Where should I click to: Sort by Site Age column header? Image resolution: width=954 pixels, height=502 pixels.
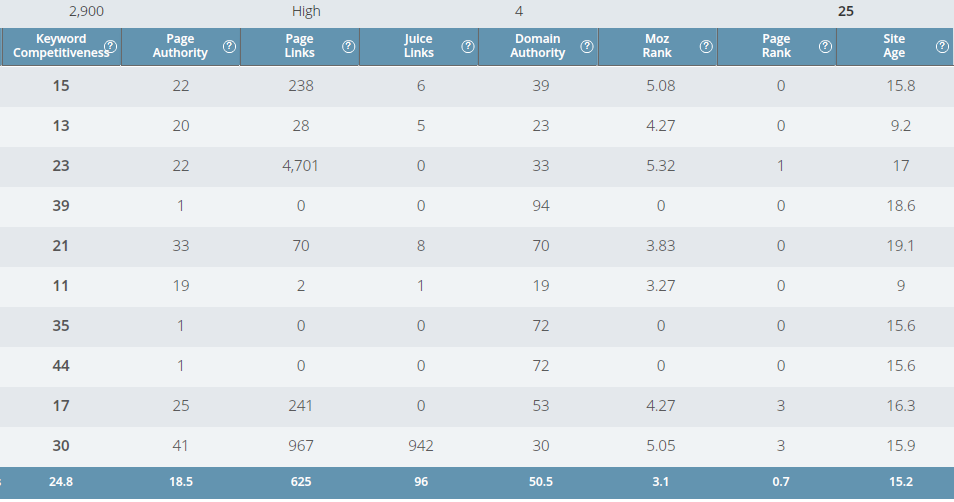pyautogui.click(x=894, y=46)
